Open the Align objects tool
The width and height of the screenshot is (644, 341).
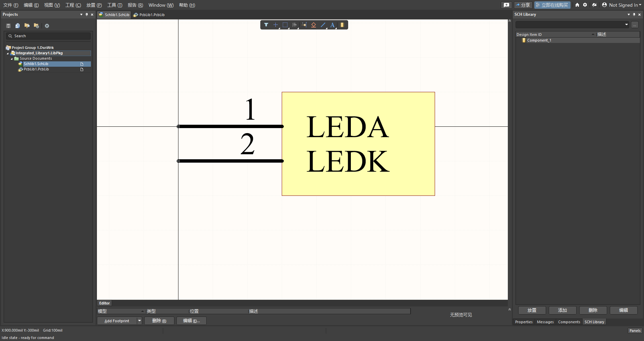294,25
